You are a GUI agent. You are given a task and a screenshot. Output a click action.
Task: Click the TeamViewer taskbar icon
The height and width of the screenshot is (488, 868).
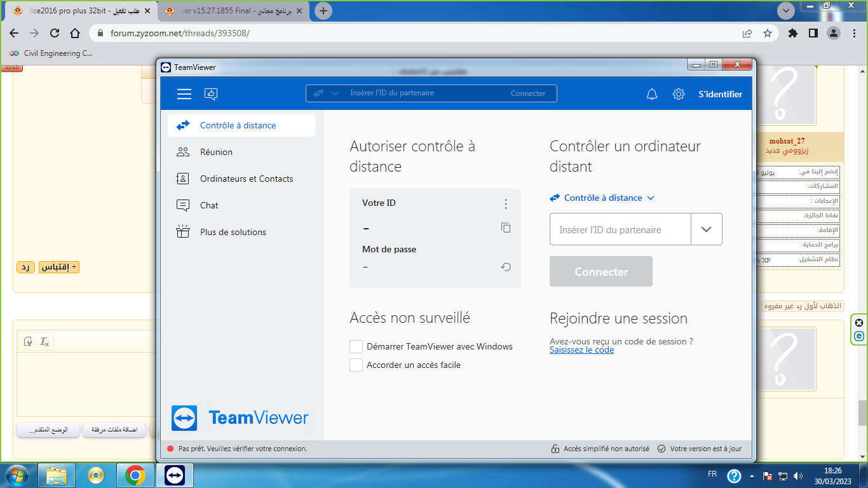(175, 475)
